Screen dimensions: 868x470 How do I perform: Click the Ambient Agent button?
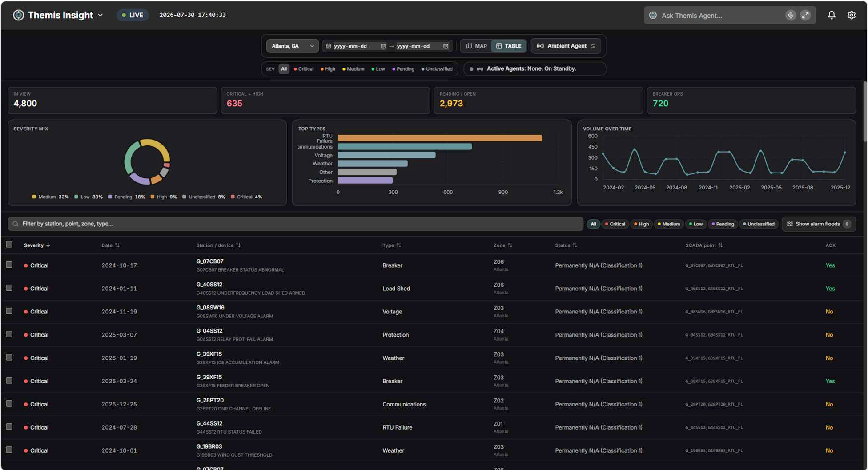tap(566, 46)
